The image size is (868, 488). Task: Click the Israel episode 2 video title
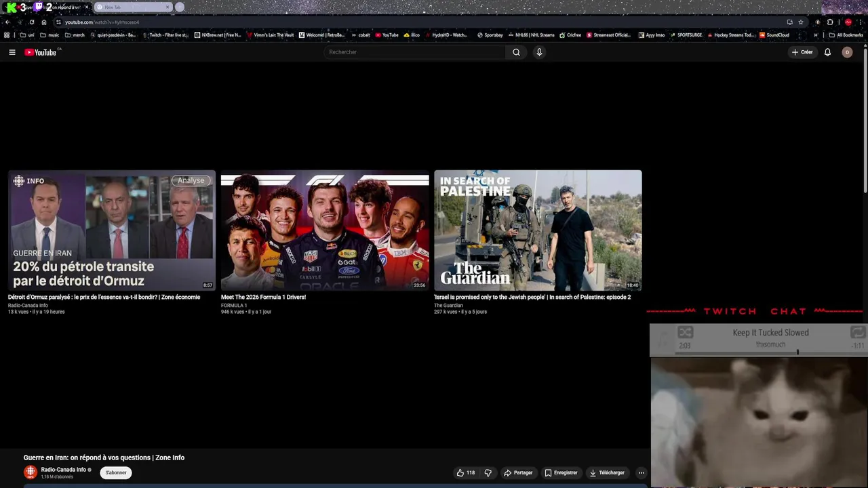coord(532,297)
